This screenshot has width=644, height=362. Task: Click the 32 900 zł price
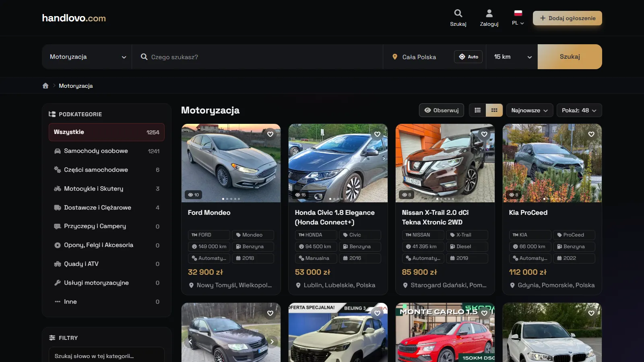click(205, 272)
